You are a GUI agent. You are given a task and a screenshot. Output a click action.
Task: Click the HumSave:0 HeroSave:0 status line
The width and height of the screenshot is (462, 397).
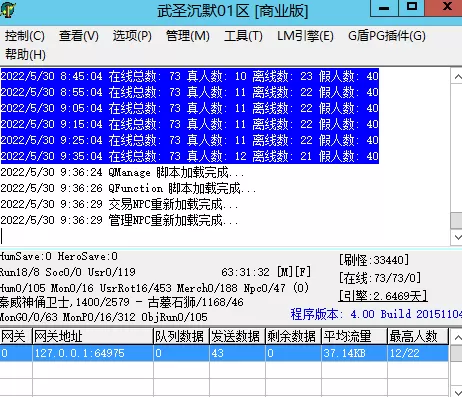click(59, 256)
